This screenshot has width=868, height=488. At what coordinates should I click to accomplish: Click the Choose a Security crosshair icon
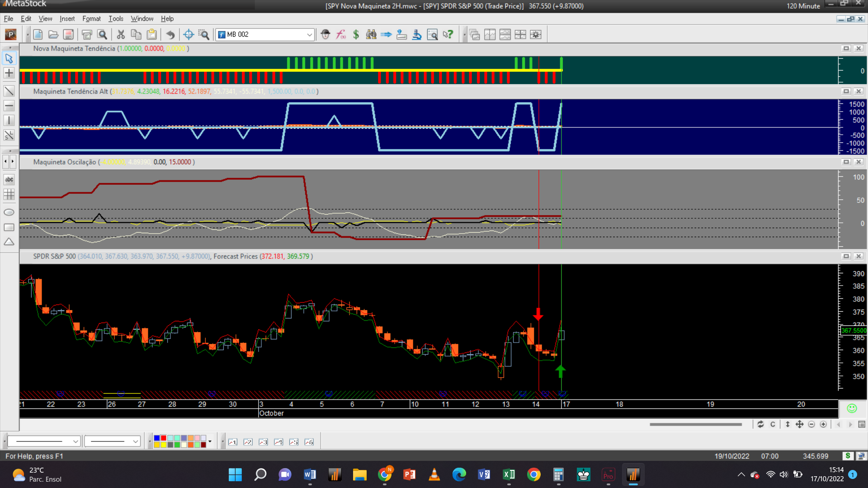click(x=189, y=34)
